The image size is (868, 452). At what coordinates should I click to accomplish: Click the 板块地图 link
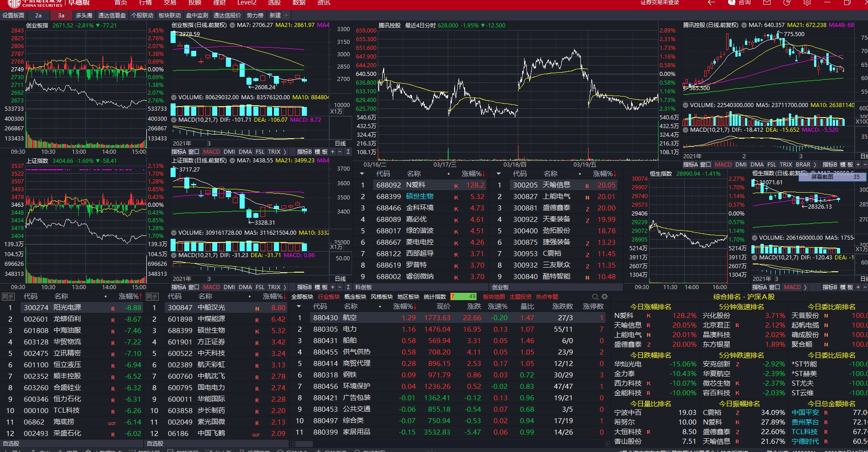(494, 297)
